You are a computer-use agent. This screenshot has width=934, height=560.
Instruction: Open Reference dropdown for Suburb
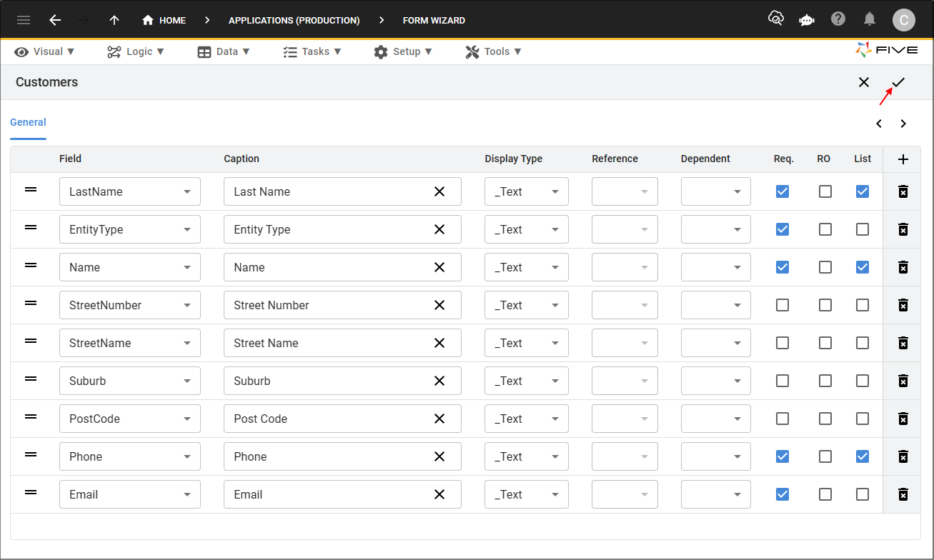pos(625,381)
